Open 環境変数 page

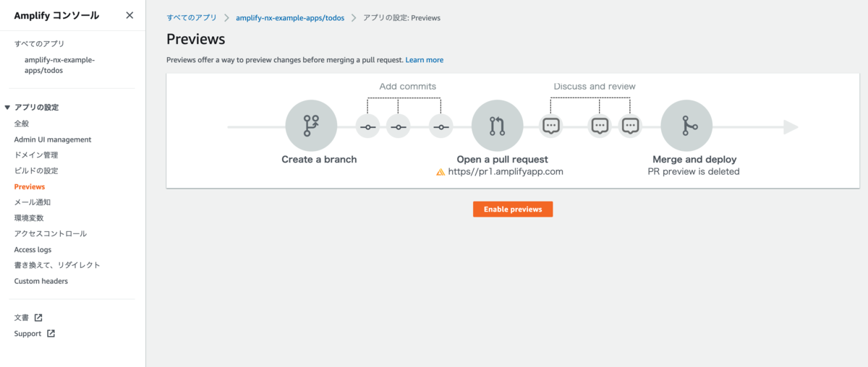point(29,218)
